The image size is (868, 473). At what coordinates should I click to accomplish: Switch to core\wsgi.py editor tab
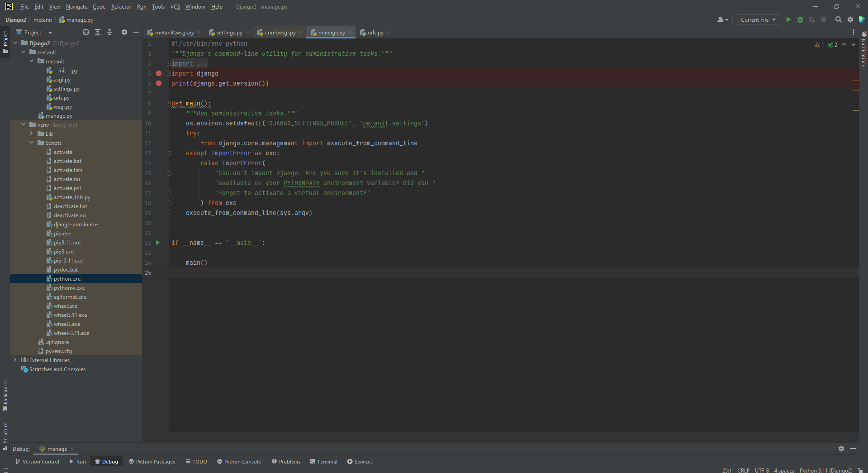(280, 32)
